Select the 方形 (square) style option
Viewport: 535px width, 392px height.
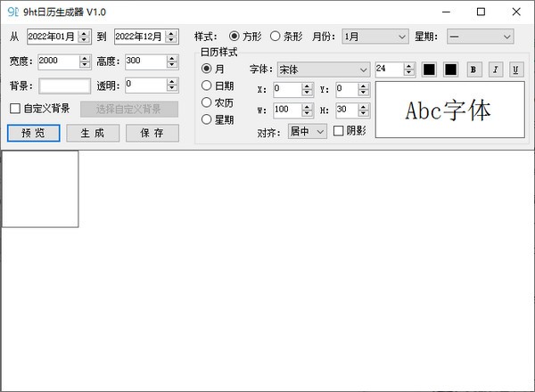coord(235,37)
